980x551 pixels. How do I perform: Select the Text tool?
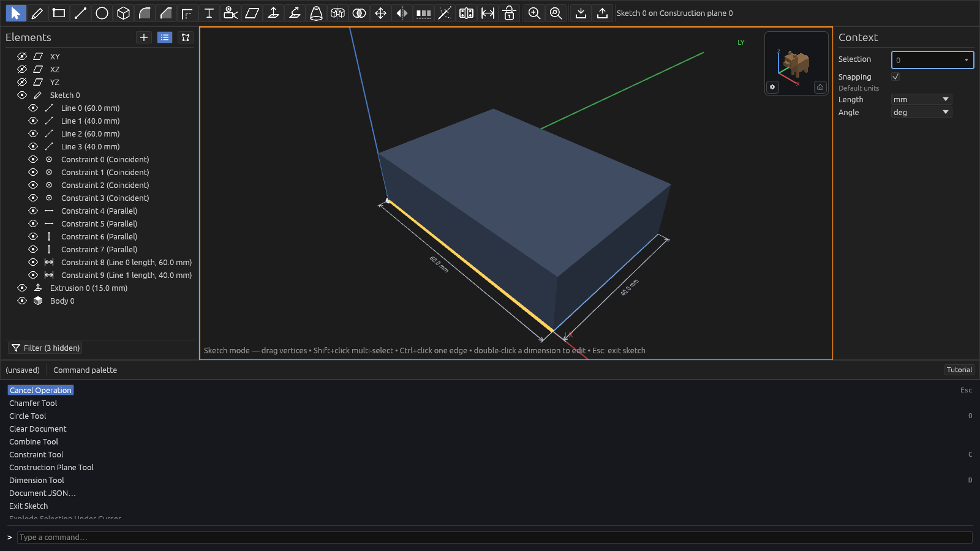[209, 13]
